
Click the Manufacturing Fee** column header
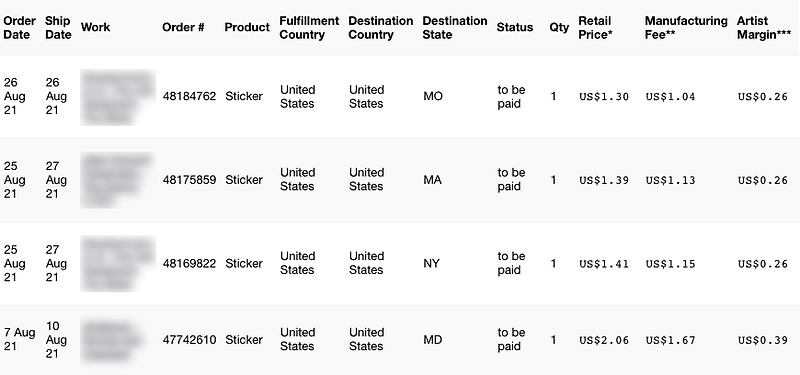point(686,28)
